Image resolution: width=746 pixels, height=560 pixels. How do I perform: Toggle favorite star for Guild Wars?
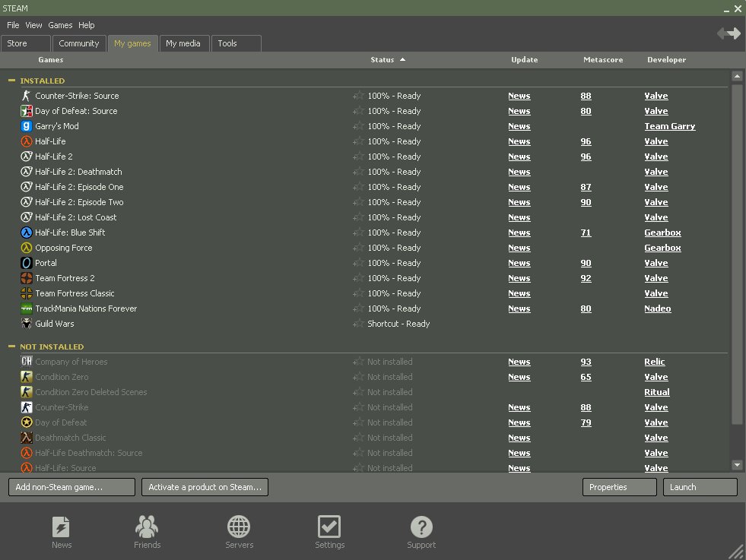[x=358, y=324]
